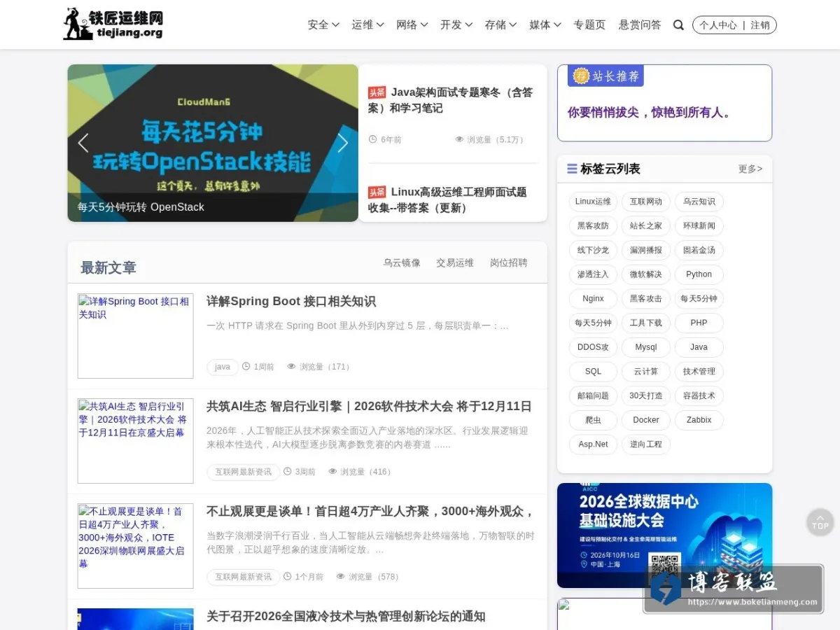Switch to the 岗位招聘 tab
840x630 pixels.
click(x=509, y=263)
